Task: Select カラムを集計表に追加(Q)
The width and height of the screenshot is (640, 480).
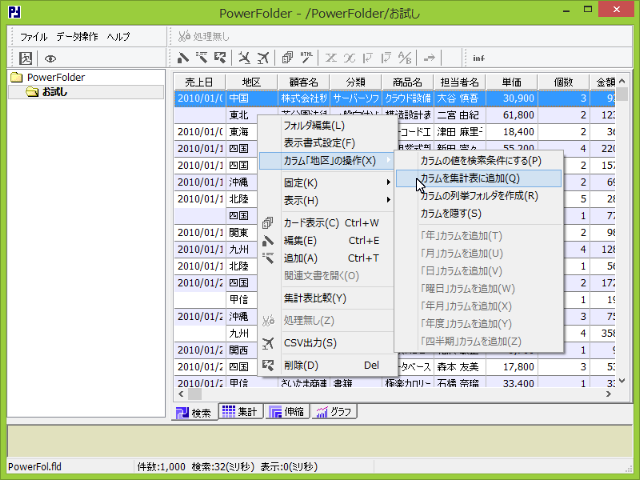Action: tap(479, 178)
